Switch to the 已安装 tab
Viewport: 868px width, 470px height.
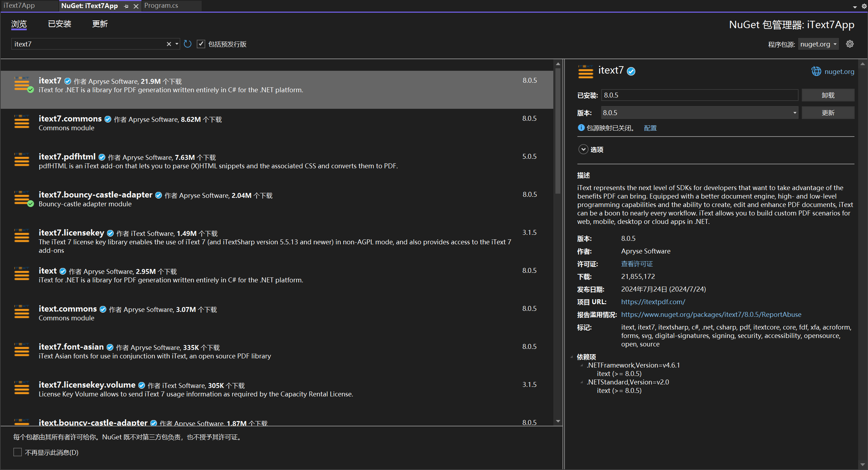59,24
